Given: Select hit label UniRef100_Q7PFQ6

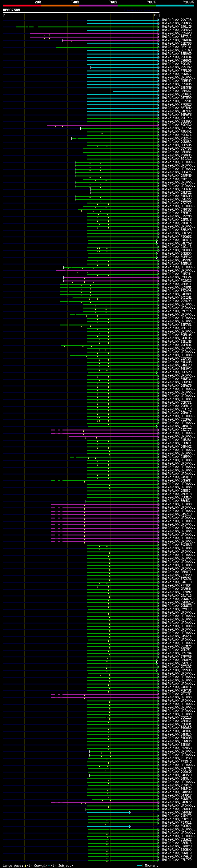Looking at the screenshot, I should tap(177, 210).
